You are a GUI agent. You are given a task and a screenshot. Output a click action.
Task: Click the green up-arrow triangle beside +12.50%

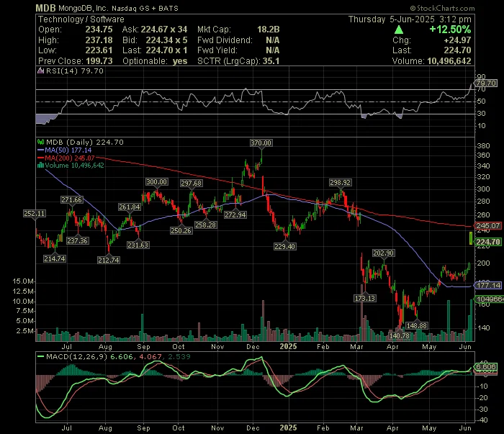[x=399, y=30]
